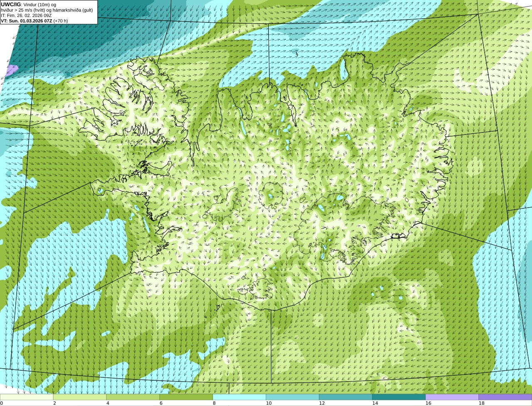
Task: Click the "18" label on the color scale
Action: (x=481, y=403)
